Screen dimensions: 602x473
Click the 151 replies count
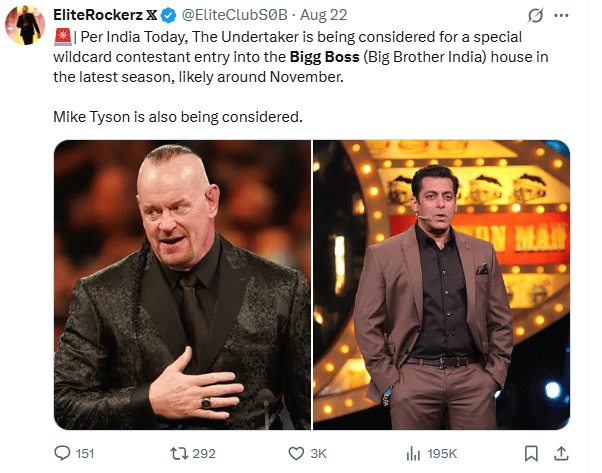click(x=87, y=453)
